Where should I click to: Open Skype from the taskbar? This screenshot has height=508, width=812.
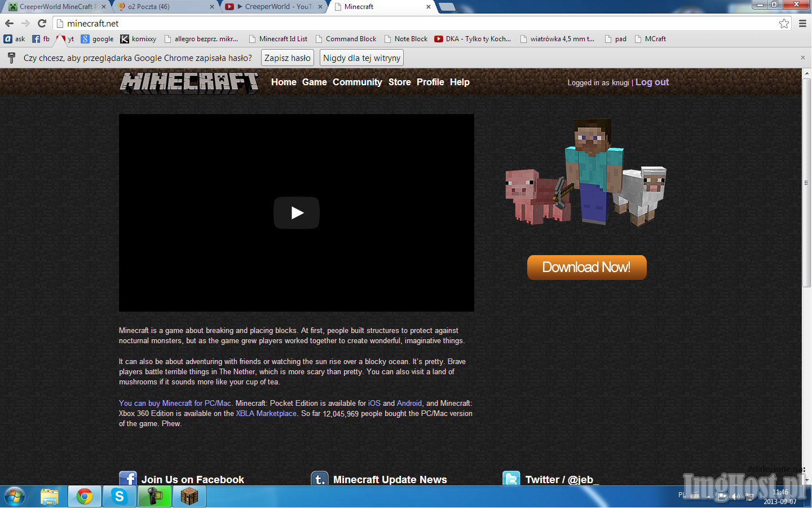tap(120, 497)
